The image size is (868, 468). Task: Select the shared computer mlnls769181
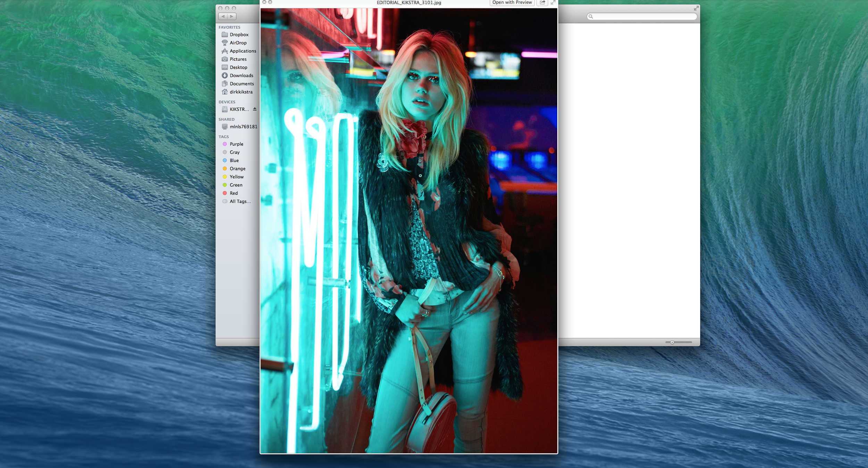pyautogui.click(x=243, y=127)
